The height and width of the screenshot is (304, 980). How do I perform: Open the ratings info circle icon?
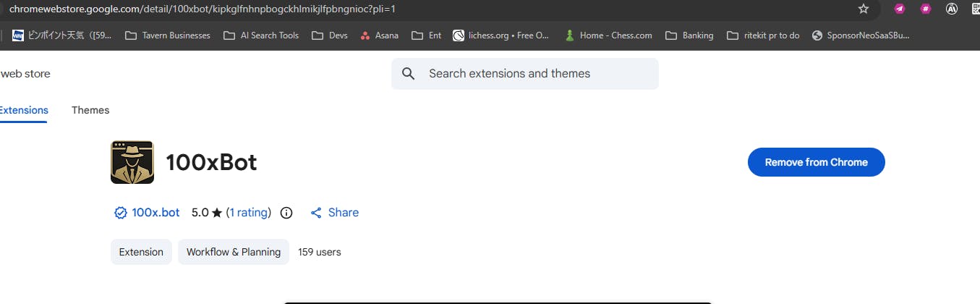[x=286, y=213]
